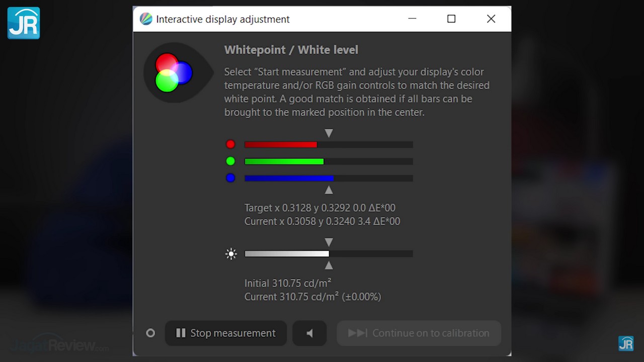
Task: Minimize the Interactive display adjustment window
Action: coord(412,19)
